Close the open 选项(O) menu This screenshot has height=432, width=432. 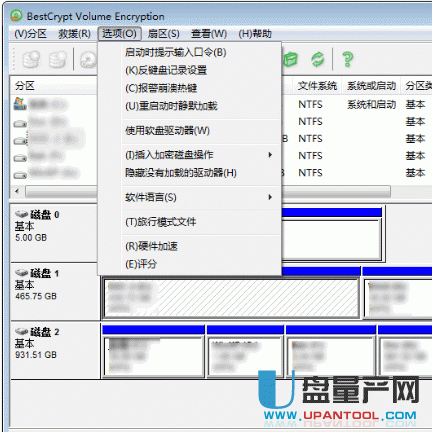(x=119, y=34)
